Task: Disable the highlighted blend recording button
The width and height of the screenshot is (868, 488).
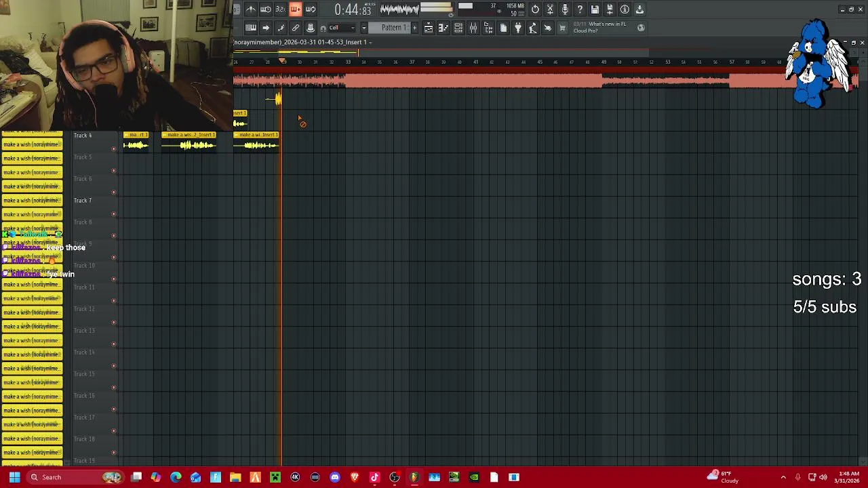Action: tap(296, 9)
